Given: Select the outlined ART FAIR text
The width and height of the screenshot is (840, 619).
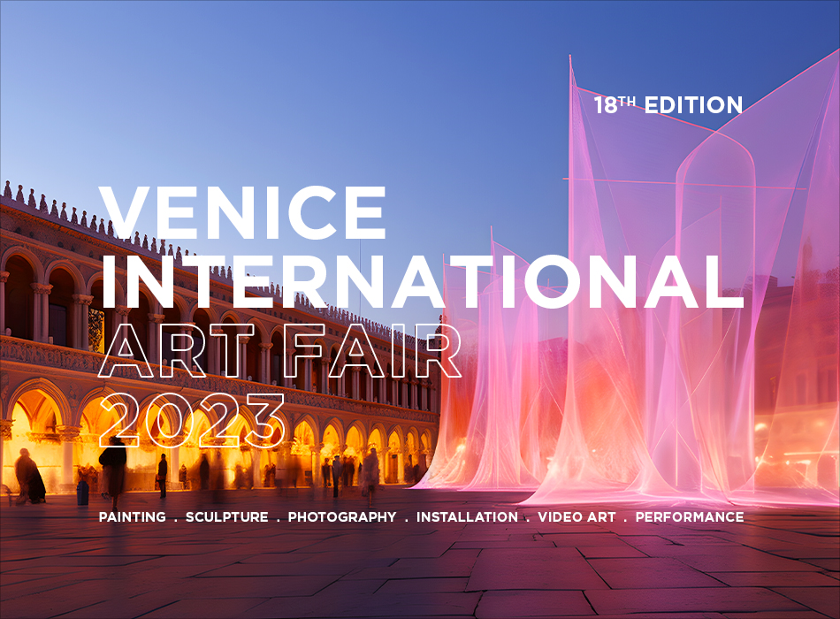Looking at the screenshot, I should tap(281, 350).
